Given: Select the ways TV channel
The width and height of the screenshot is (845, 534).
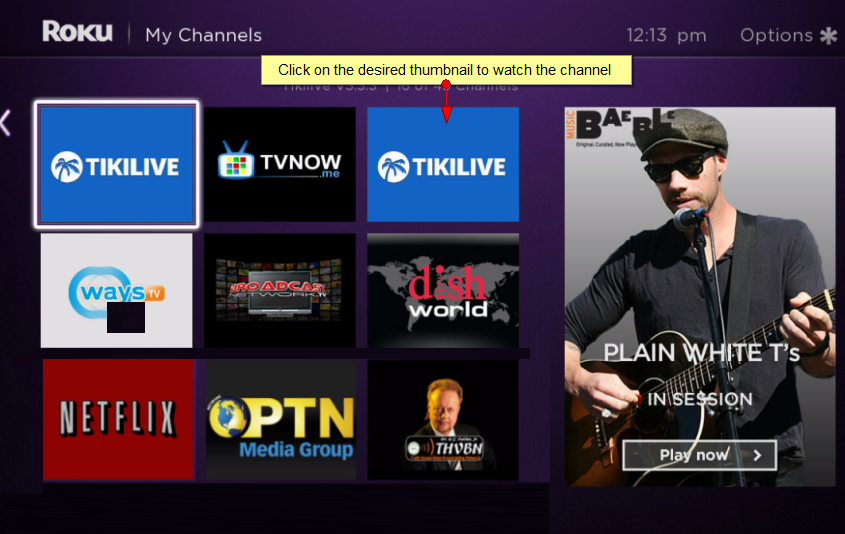Looking at the screenshot, I should pyautogui.click(x=116, y=290).
